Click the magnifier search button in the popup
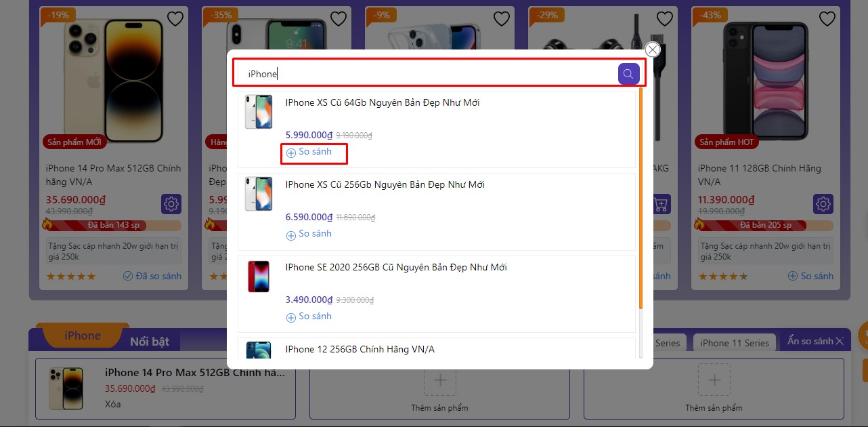The height and width of the screenshot is (427, 868). 628,74
